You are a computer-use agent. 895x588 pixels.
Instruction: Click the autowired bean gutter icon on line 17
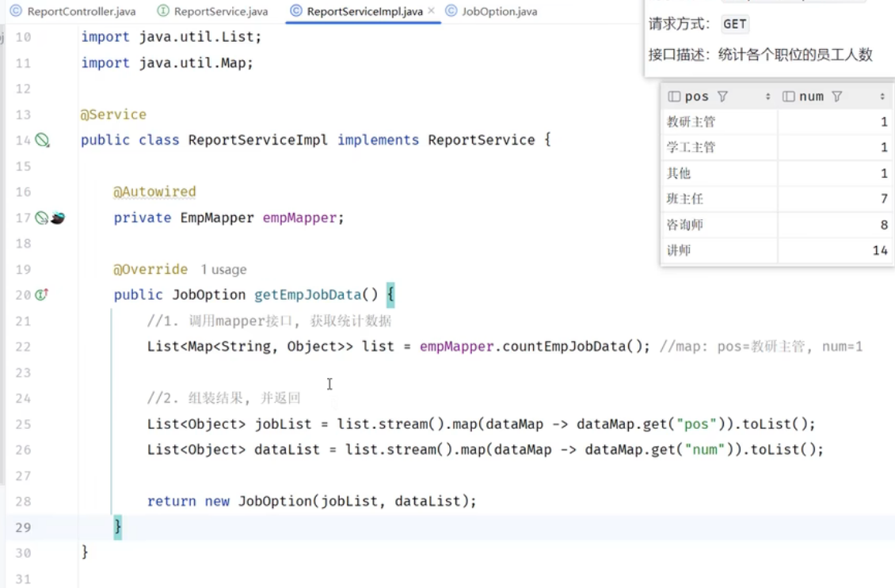click(58, 218)
